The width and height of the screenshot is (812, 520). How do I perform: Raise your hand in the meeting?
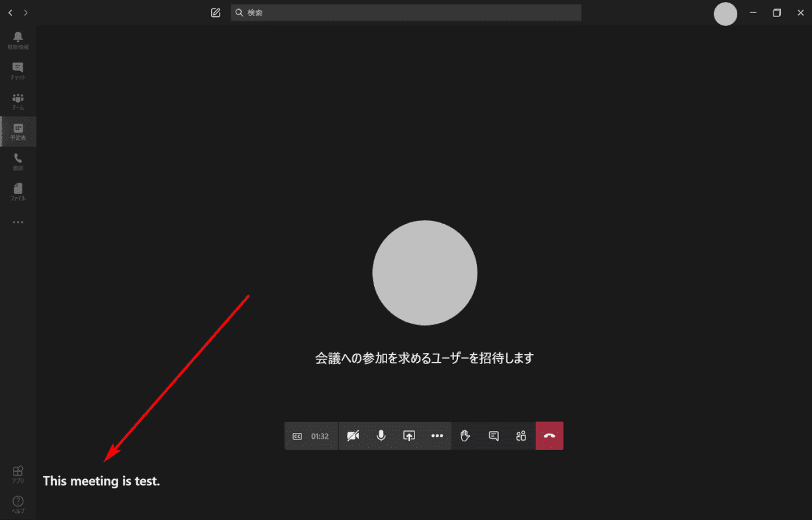coord(465,435)
